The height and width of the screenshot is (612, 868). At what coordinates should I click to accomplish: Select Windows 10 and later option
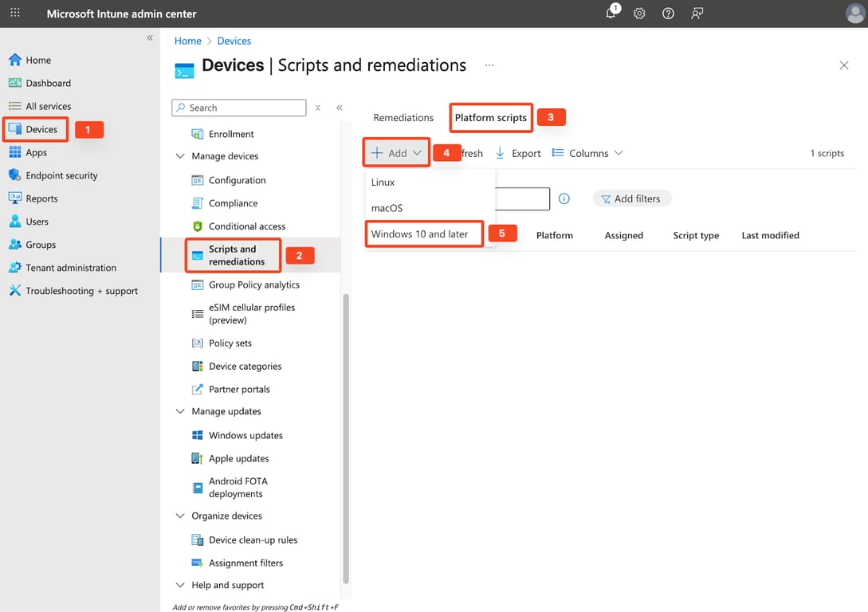(x=419, y=234)
